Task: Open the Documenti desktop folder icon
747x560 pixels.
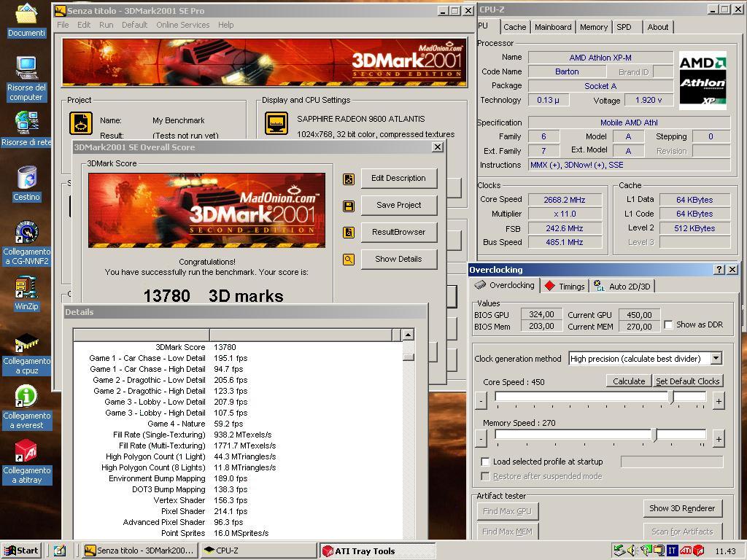Action: coord(26,15)
